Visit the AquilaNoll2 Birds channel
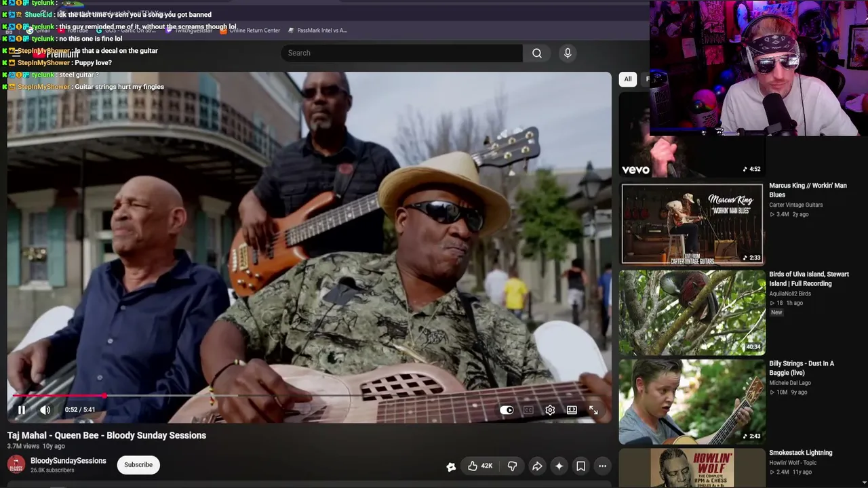The width and height of the screenshot is (868, 488). [790, 294]
